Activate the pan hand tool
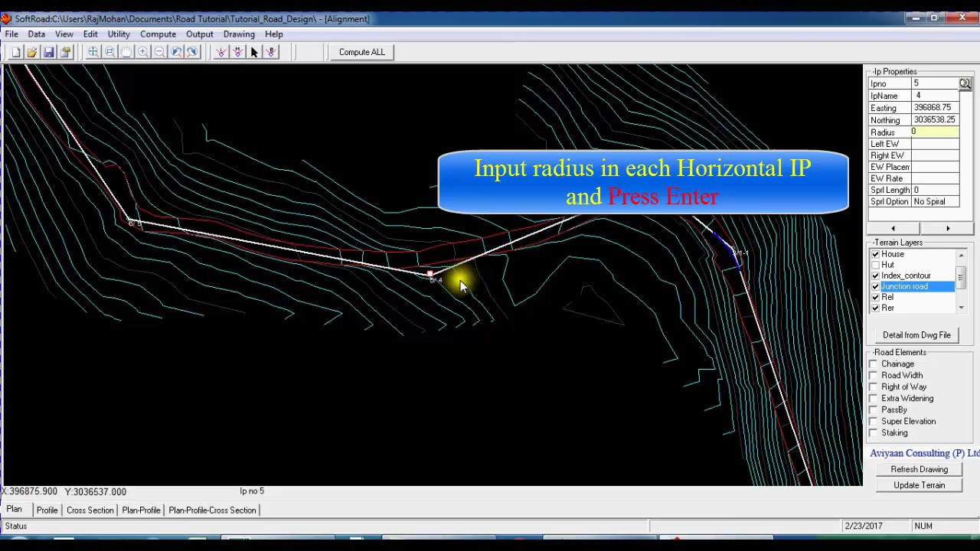Image resolution: width=980 pixels, height=551 pixels. [x=126, y=52]
